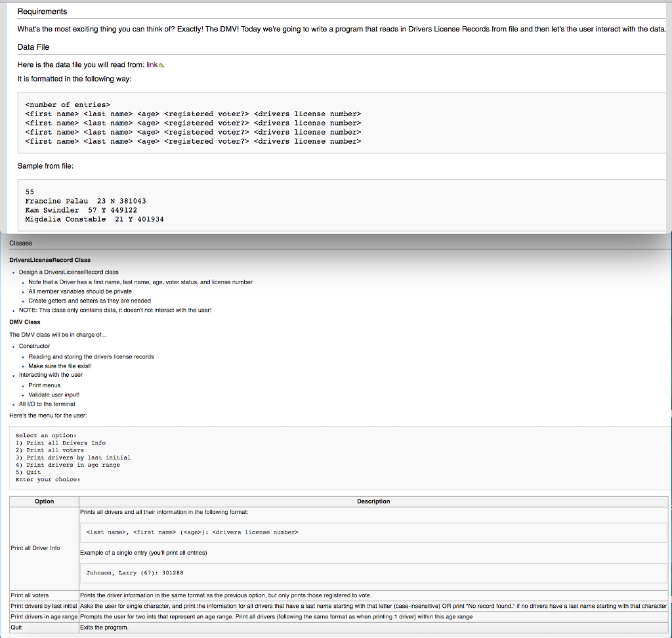The image size is (672, 638).
Task: Click the 'Sample from file:' label
Action: pyautogui.click(x=45, y=166)
